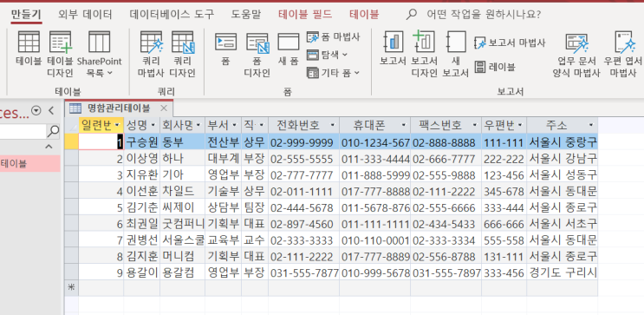Open the 도움말 ribbon tab
The width and height of the screenshot is (644, 315).
coord(245,16)
